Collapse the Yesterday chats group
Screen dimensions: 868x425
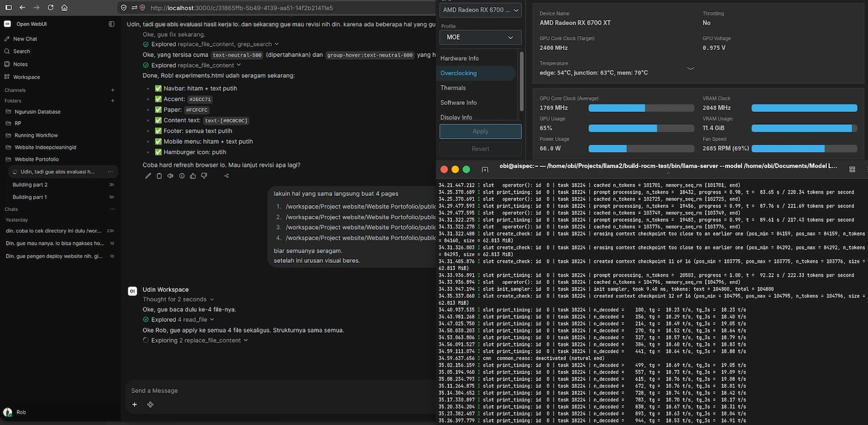17,220
